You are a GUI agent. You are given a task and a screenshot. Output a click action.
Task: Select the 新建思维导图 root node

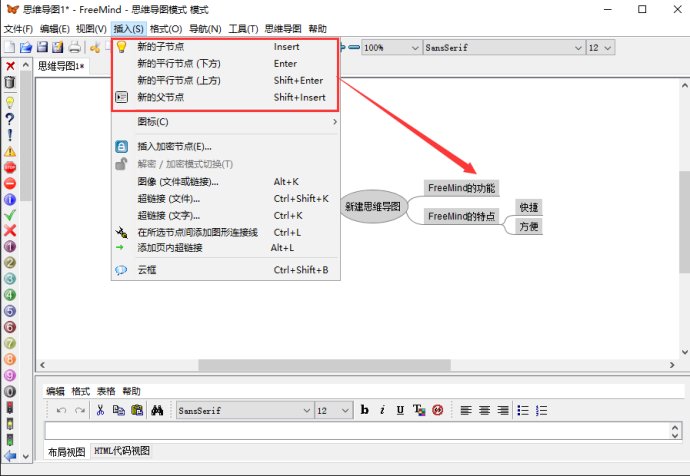click(x=373, y=206)
